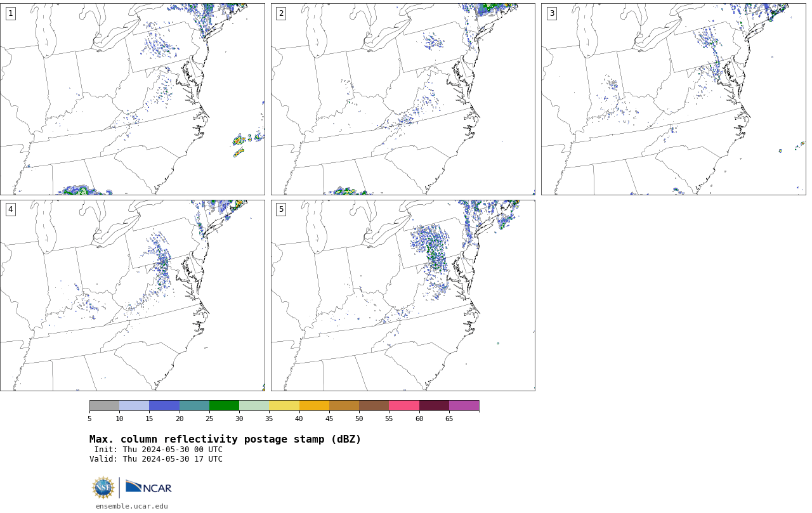Click the colorbar tick label 65
812x513 pixels.
point(449,419)
